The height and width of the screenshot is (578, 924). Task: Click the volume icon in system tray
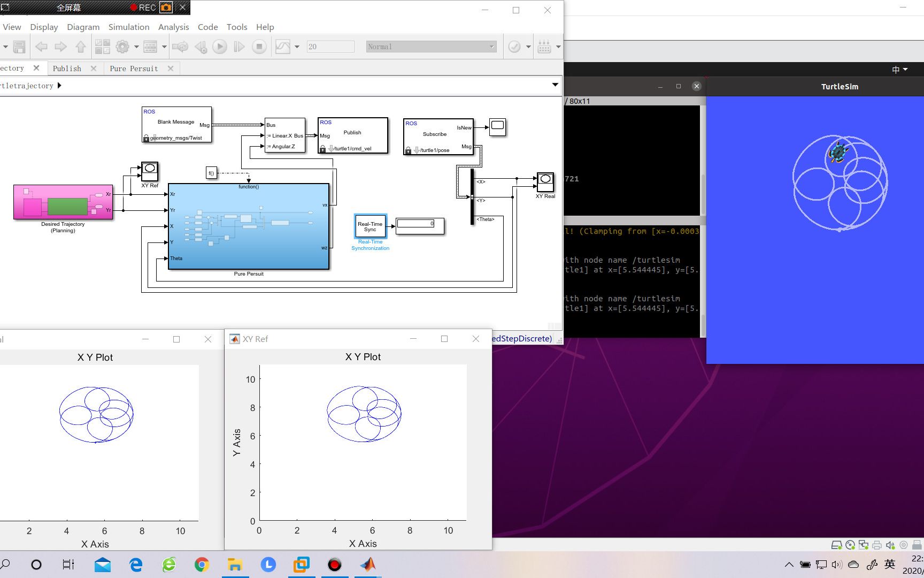tap(837, 564)
